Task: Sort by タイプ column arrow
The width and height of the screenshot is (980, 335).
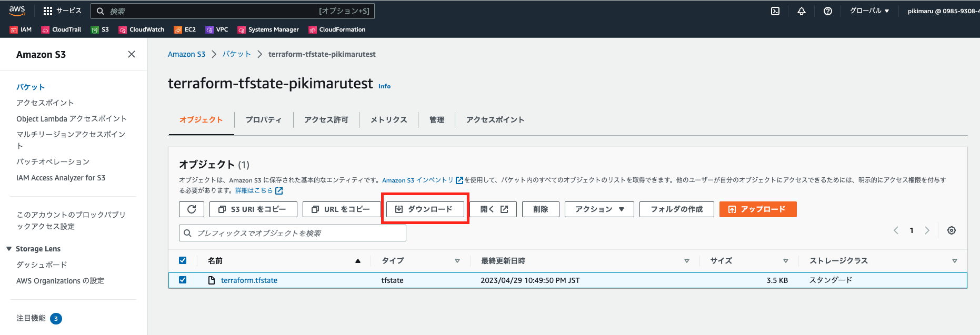Action: click(x=457, y=261)
